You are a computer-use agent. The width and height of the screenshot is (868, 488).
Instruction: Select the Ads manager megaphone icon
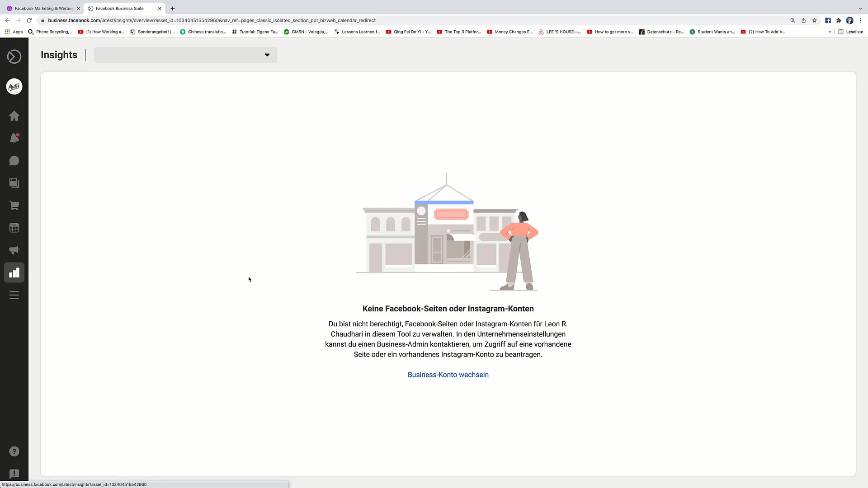click(14, 250)
